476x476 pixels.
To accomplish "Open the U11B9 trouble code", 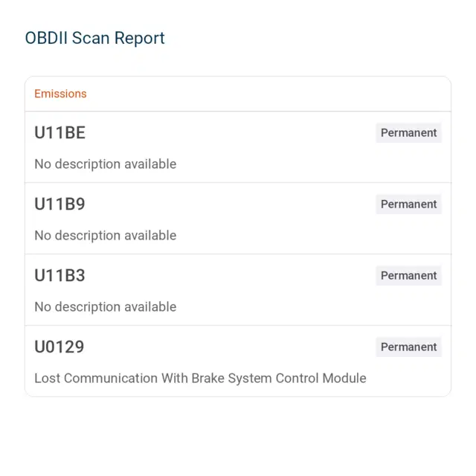I will tap(59, 204).
